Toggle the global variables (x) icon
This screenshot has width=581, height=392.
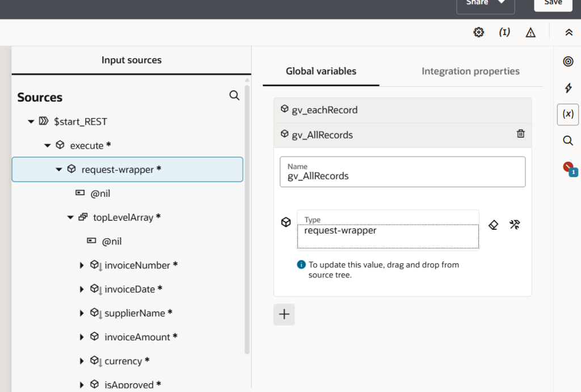568,114
